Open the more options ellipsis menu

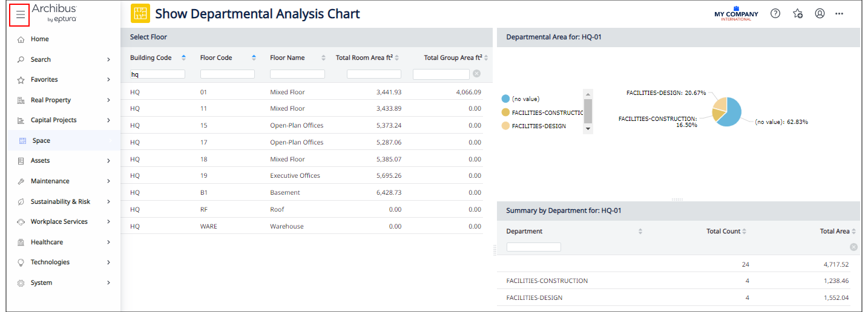pos(839,13)
